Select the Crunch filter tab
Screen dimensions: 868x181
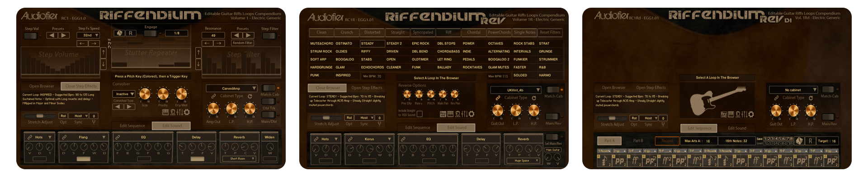coord(347,32)
